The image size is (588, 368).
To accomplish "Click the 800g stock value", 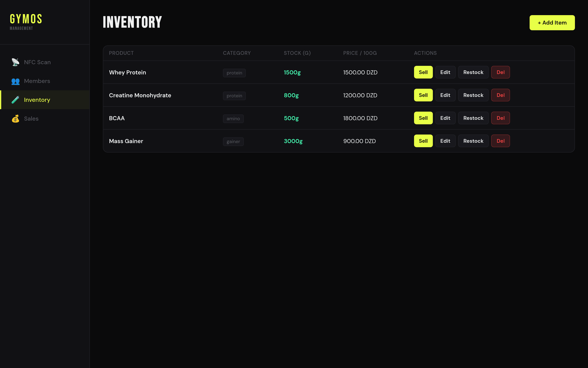I will coord(291,95).
